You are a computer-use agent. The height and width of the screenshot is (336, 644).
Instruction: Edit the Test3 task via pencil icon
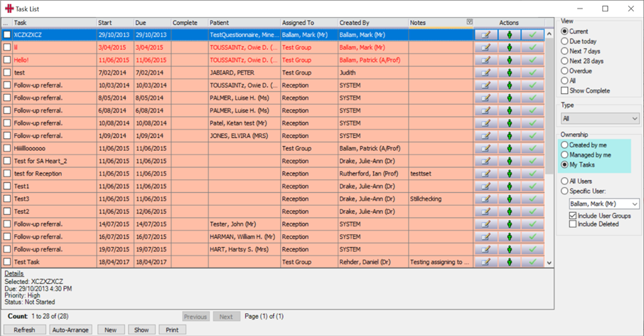(486, 199)
